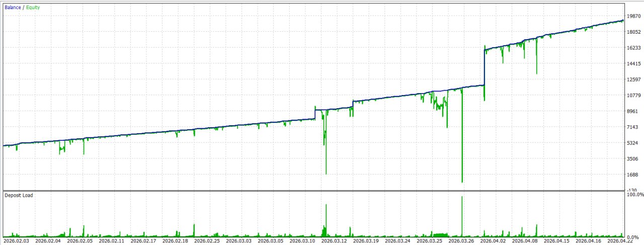Click the Balance legend label
644x245 pixels.
[13, 8]
